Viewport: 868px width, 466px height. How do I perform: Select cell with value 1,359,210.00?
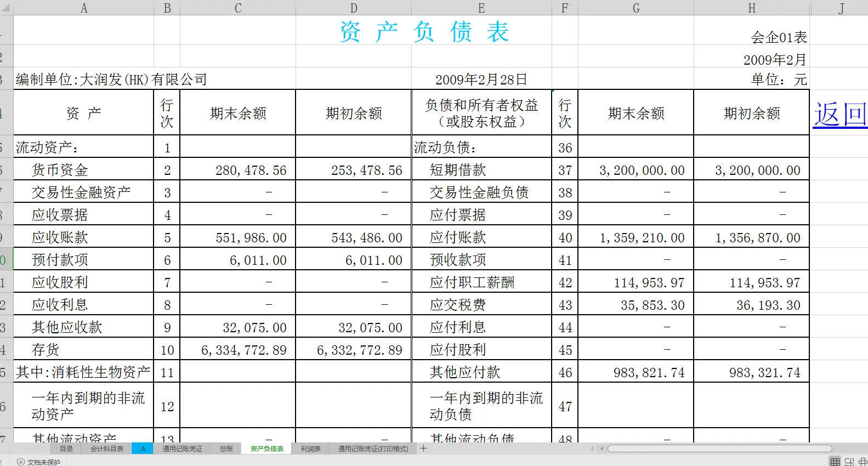click(x=636, y=237)
